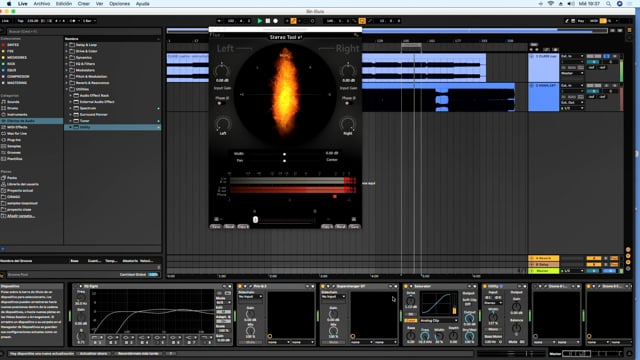Select the External Audio Effect device

coord(97,102)
